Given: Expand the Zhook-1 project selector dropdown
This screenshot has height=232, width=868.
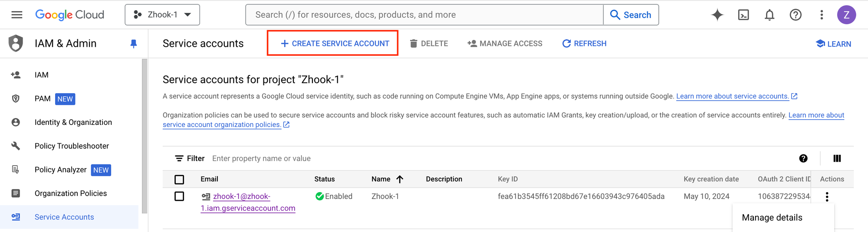Looking at the screenshot, I should (162, 15).
